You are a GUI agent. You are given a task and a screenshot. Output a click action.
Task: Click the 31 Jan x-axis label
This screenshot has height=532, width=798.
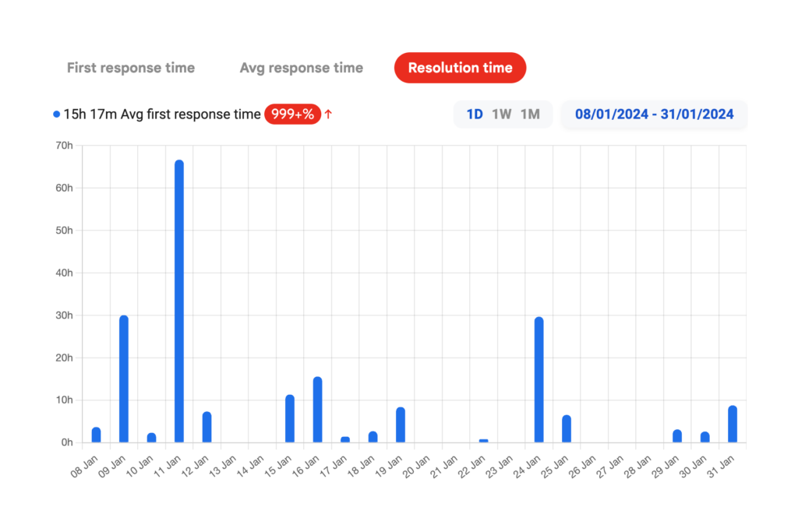click(x=720, y=467)
